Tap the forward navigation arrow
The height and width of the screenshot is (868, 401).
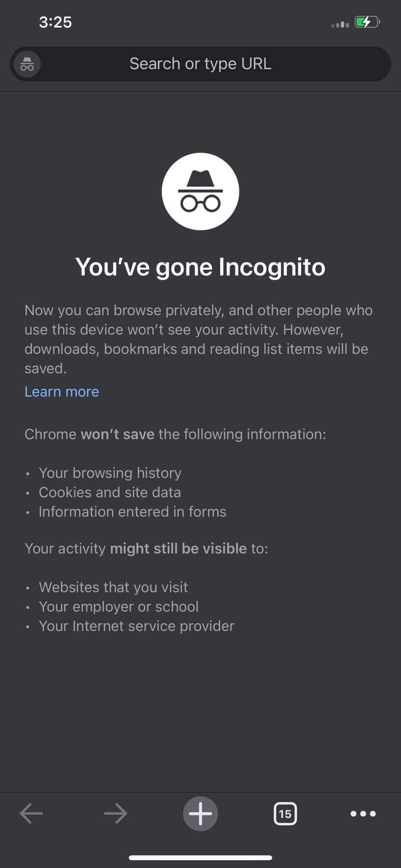115,813
